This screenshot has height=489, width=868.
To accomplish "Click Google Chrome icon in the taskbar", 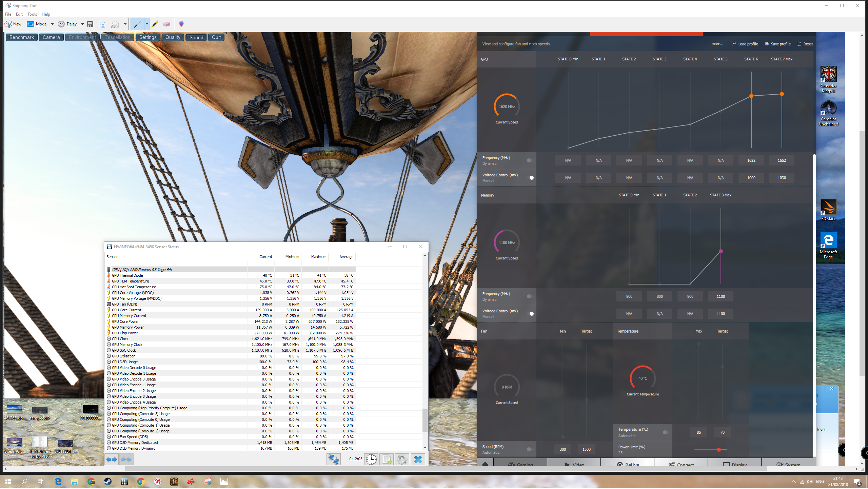I will 141,482.
